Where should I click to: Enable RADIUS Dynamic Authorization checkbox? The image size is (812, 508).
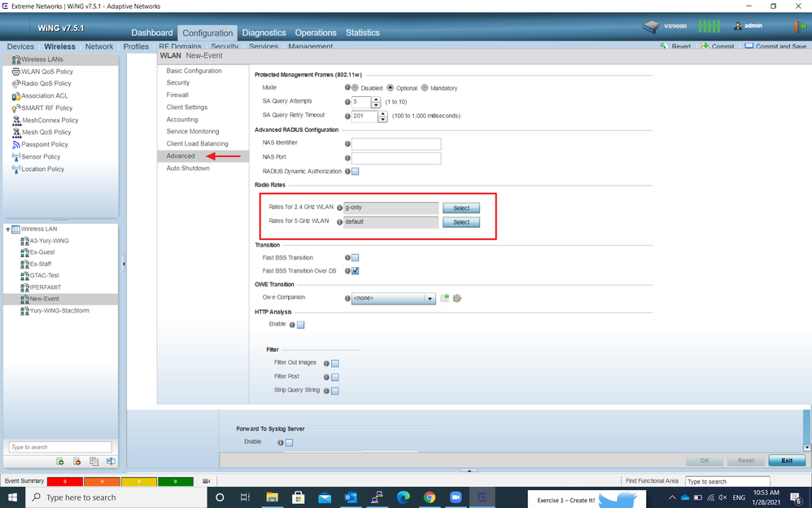[x=355, y=172]
